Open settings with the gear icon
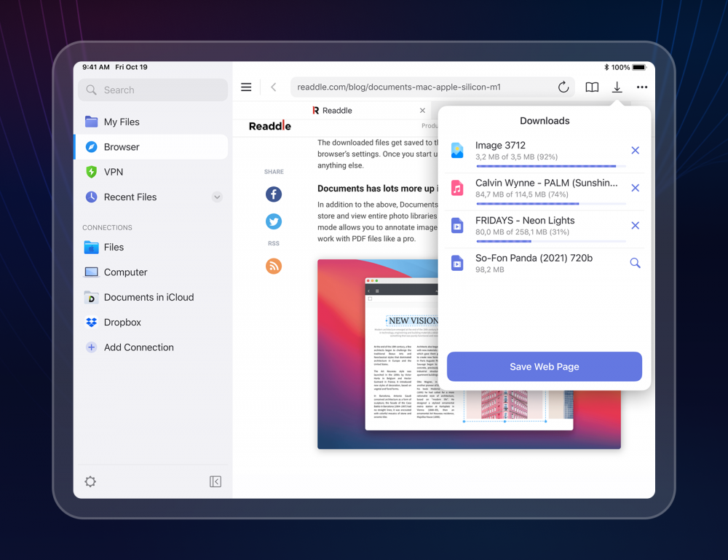Image resolution: width=728 pixels, height=560 pixels. [90, 481]
